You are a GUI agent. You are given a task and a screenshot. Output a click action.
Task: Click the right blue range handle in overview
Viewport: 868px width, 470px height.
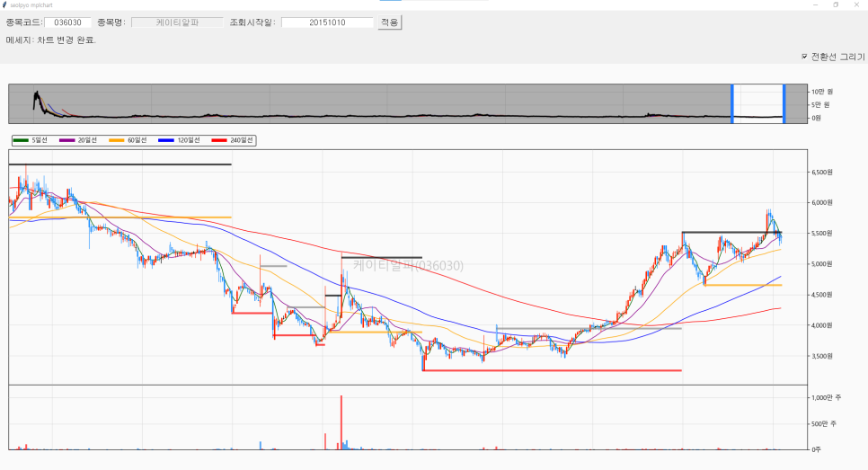pyautogui.click(x=784, y=103)
